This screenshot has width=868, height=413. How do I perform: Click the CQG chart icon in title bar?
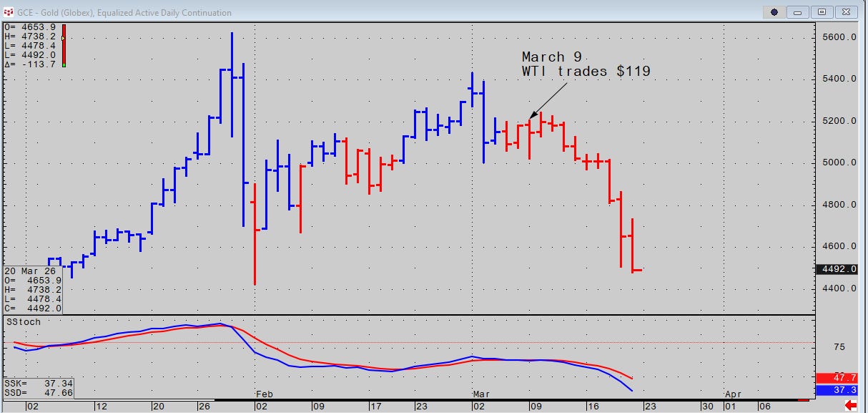8,12
